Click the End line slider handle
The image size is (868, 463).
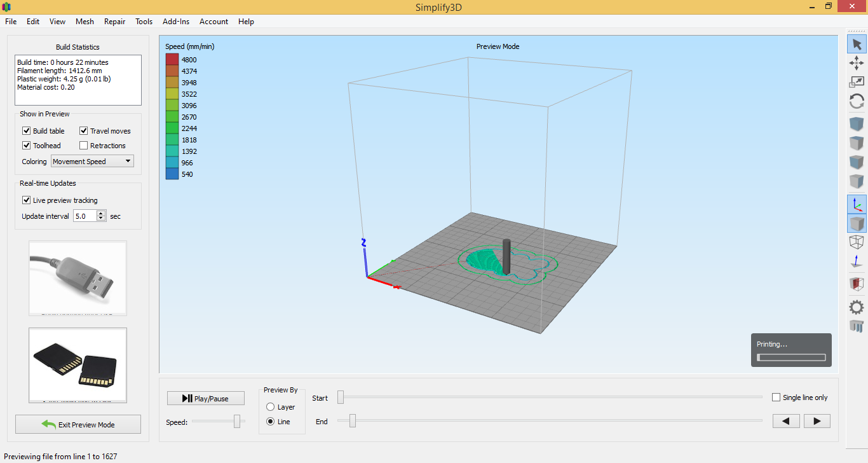coord(353,420)
